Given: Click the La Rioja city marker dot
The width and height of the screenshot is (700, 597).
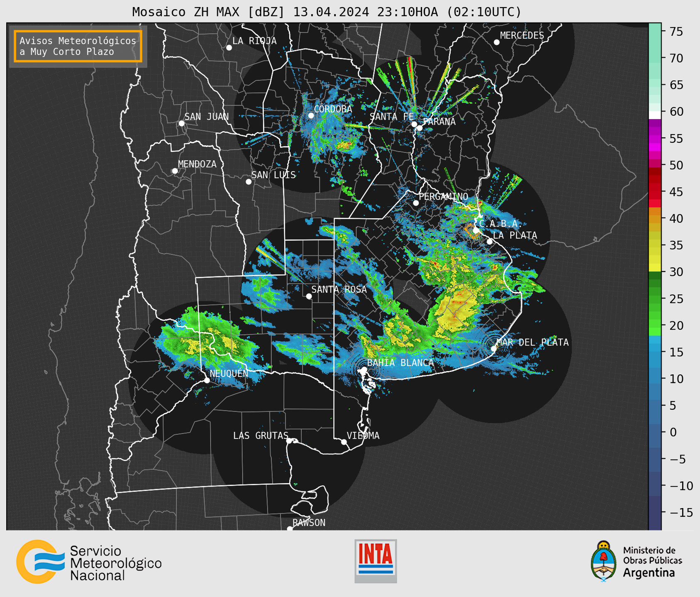Looking at the screenshot, I should pyautogui.click(x=229, y=48).
